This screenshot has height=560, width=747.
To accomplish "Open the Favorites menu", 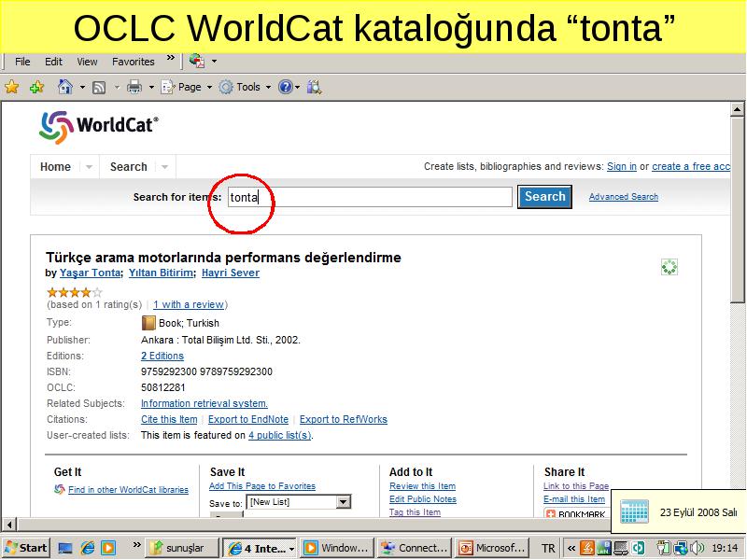I will click(134, 62).
